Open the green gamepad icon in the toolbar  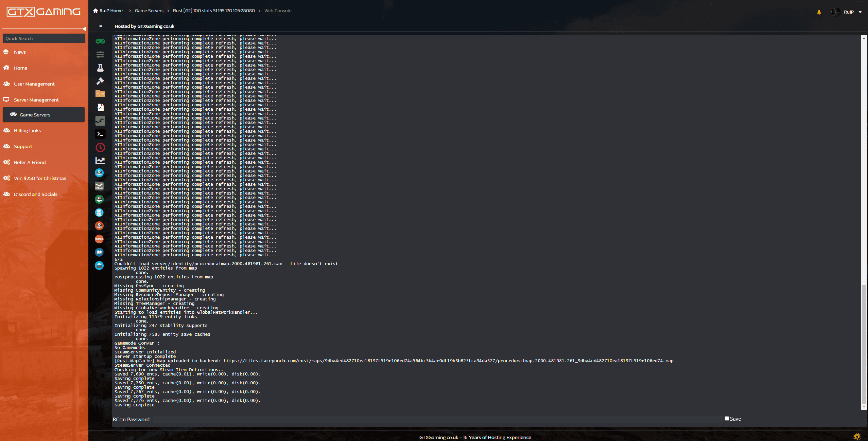[100, 41]
